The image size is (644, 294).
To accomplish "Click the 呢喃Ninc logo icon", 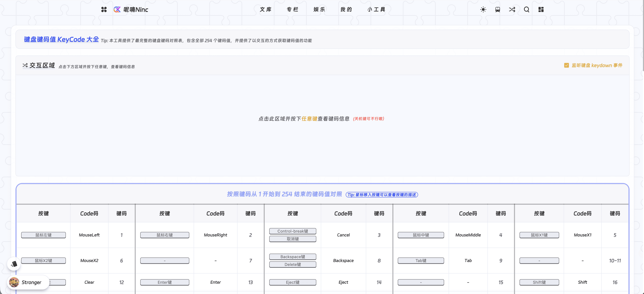I will (117, 10).
